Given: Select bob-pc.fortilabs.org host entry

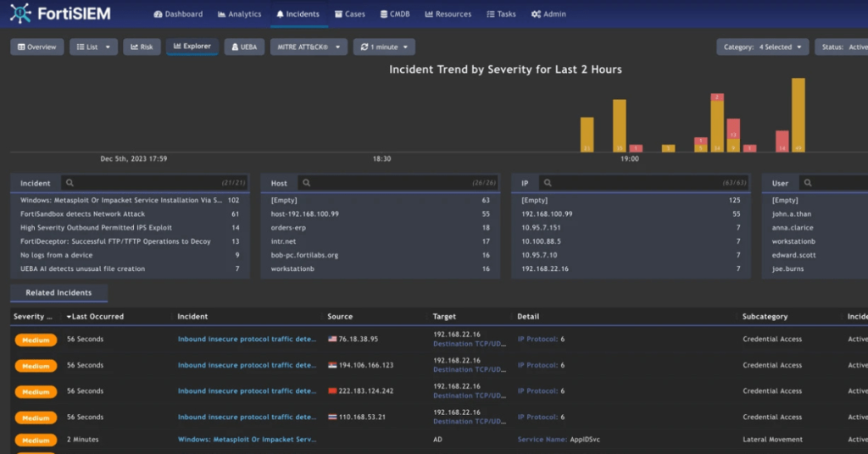Looking at the screenshot, I should (381, 255).
